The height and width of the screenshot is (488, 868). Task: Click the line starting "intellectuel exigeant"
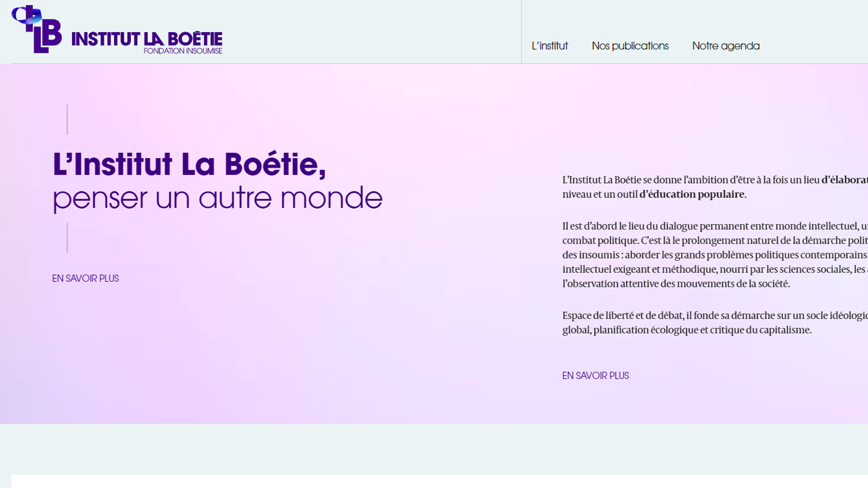coord(715,270)
